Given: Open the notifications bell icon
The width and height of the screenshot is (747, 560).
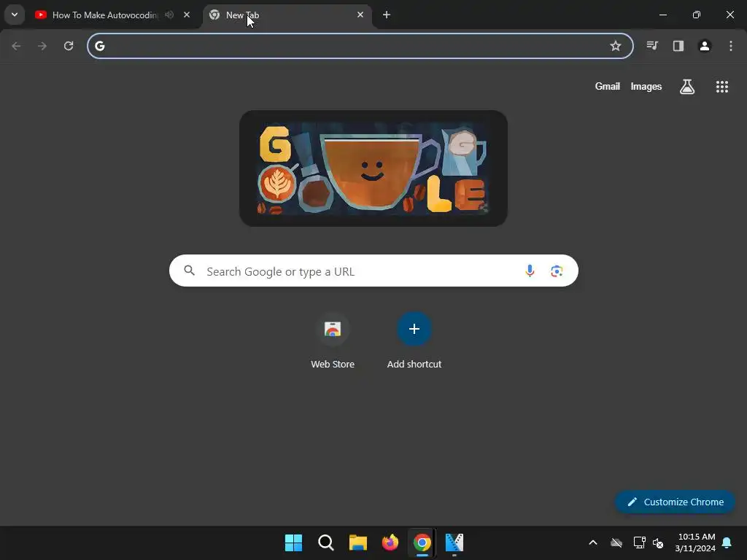Looking at the screenshot, I should tap(727, 542).
